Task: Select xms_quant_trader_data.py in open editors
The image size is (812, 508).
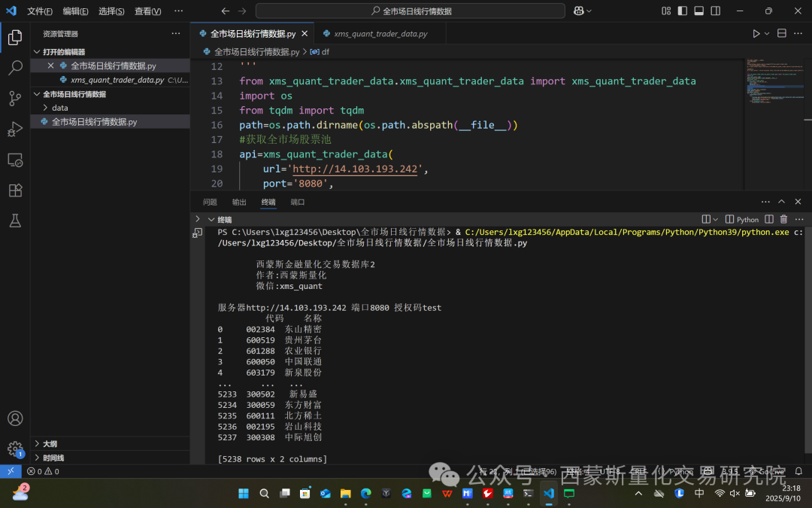Action: coord(110,80)
